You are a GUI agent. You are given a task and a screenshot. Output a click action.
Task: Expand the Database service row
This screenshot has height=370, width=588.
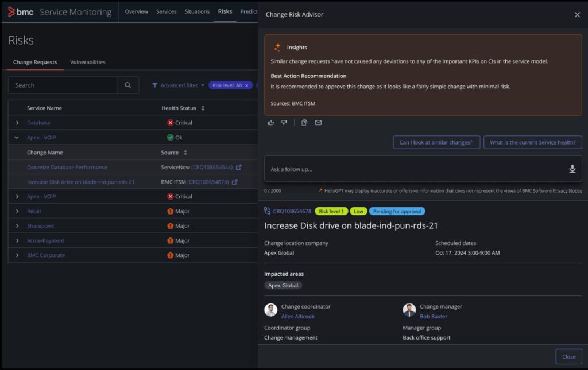click(17, 122)
